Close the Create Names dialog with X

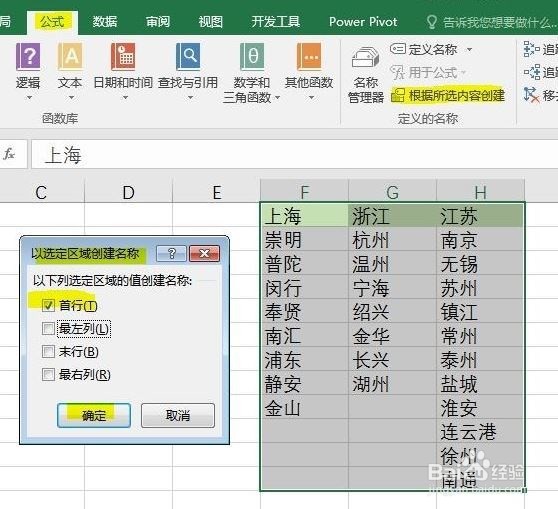click(x=205, y=253)
